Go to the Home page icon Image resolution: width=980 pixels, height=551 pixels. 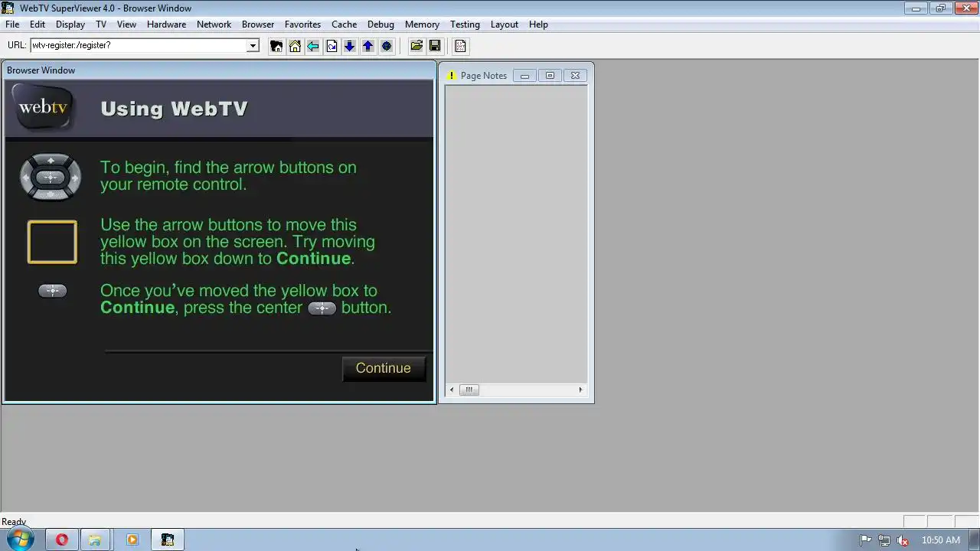click(295, 46)
